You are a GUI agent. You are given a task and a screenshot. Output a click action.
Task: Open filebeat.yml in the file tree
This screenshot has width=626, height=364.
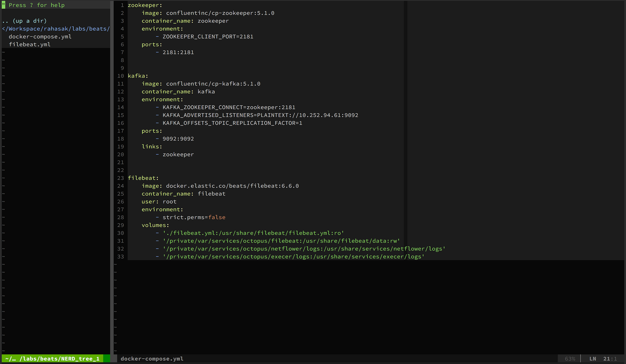[x=30, y=44]
